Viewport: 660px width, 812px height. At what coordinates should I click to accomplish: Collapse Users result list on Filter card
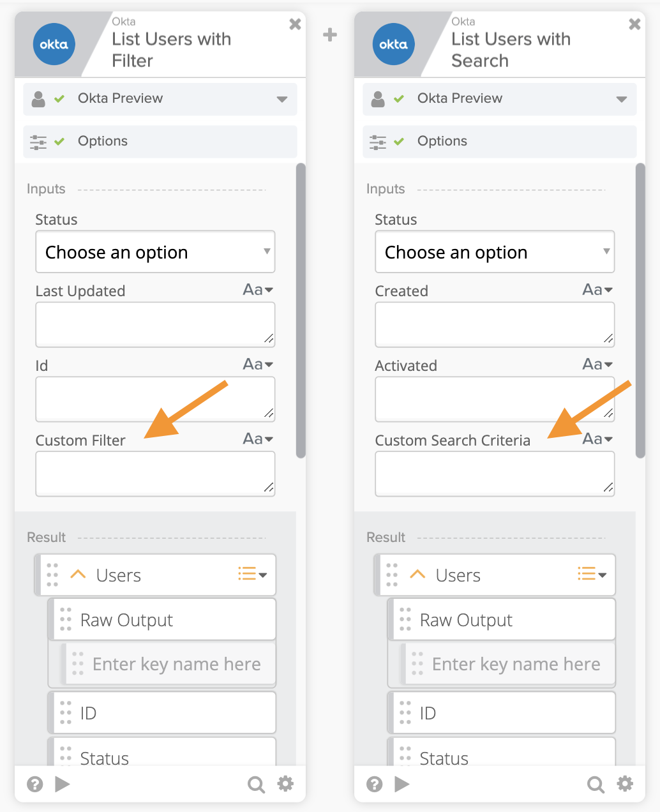78,575
